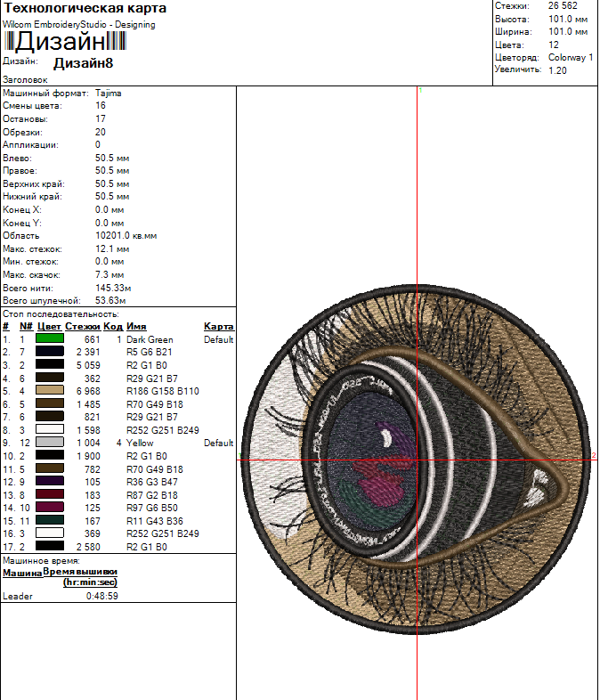Click the 'Стежки' column header
This screenshot has height=700, width=600.
[x=83, y=326]
